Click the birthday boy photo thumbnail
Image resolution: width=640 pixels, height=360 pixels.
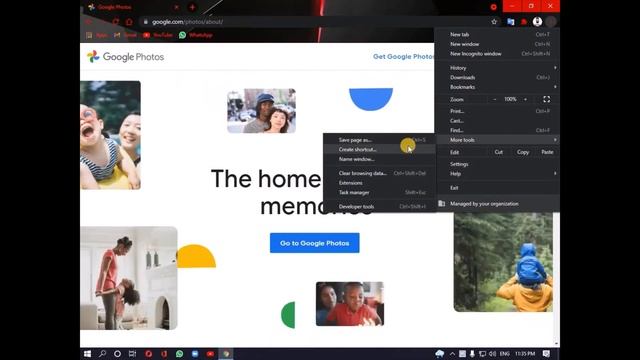pos(350,304)
